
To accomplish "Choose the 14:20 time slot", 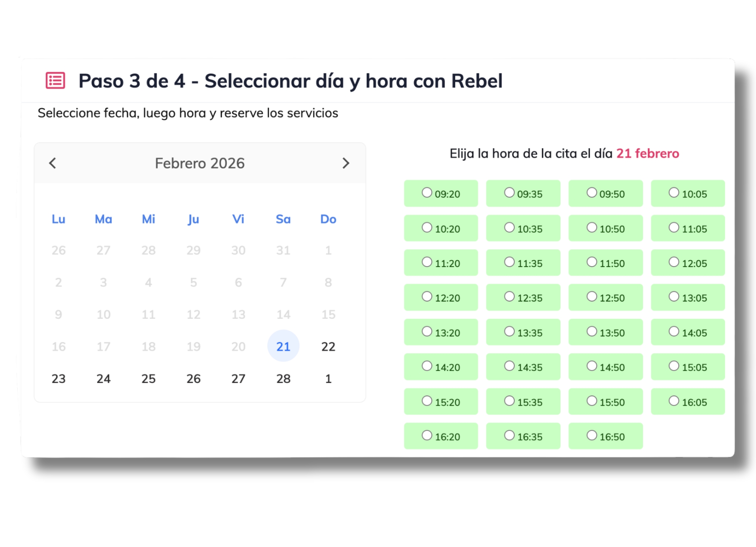I will point(441,366).
